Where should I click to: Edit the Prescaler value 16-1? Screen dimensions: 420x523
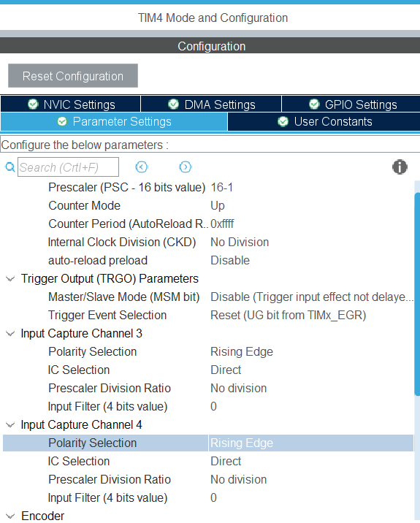click(222, 188)
